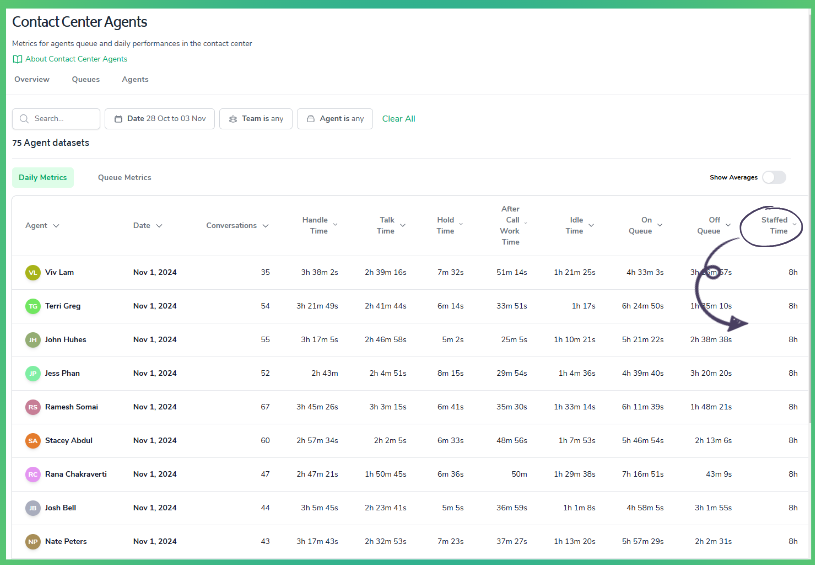Click the magnifier icon in search box
The width and height of the screenshot is (815, 565).
[24, 119]
